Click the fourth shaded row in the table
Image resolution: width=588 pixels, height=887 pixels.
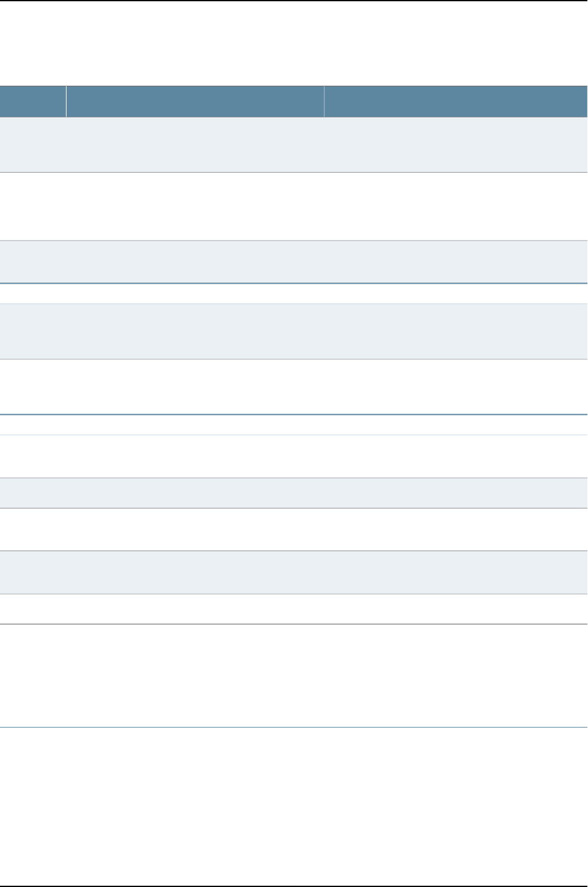294,493
